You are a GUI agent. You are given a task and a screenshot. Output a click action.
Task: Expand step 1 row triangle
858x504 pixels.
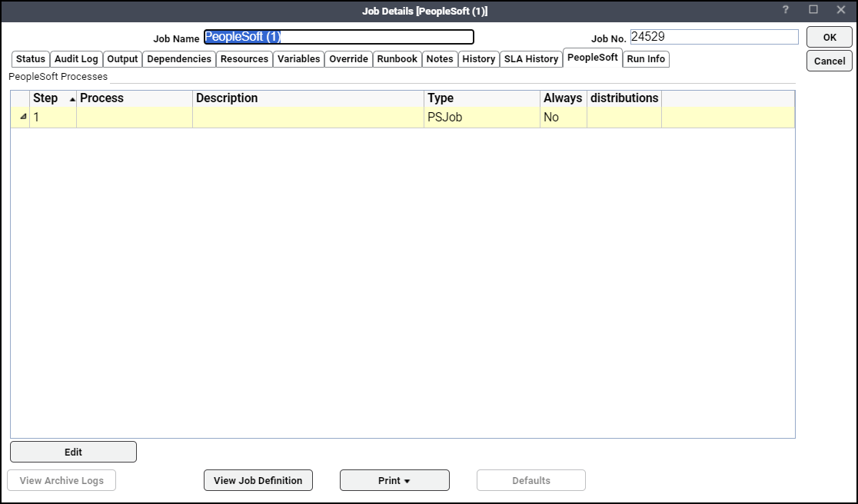(23, 117)
